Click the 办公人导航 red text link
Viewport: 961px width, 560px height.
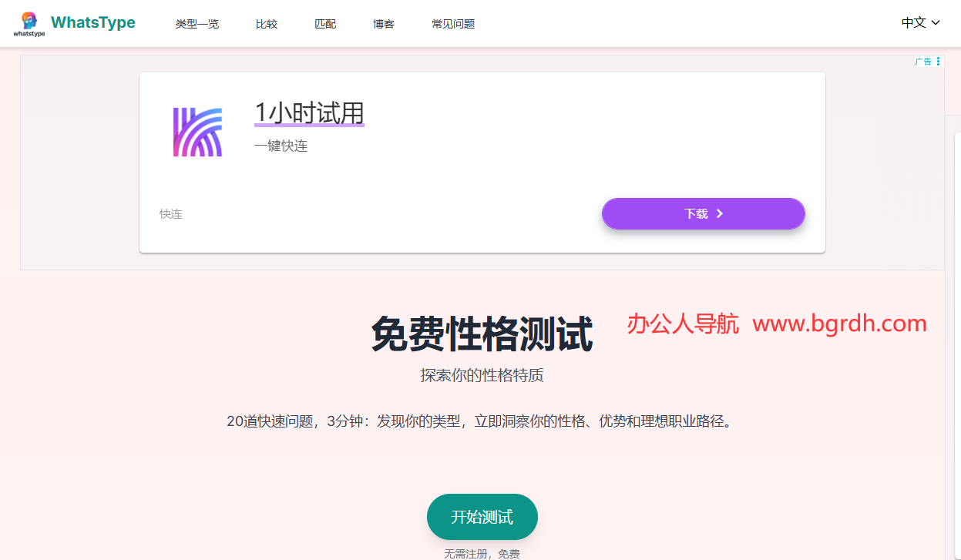(683, 324)
